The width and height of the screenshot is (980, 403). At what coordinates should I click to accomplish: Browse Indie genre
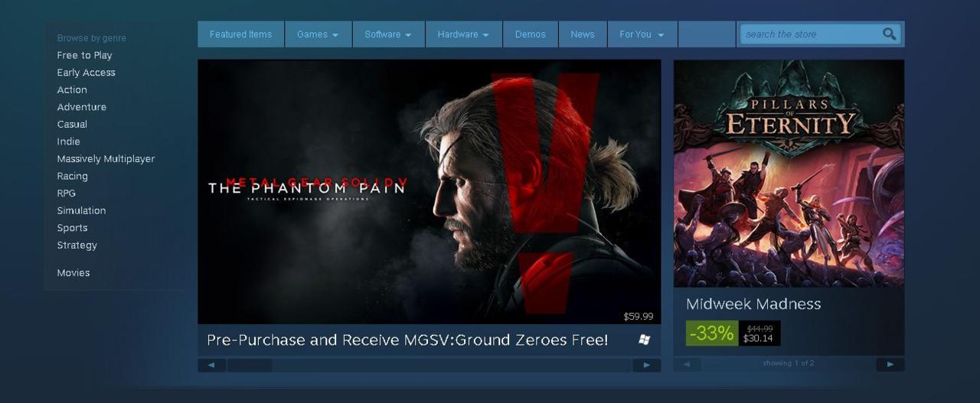coord(68,141)
